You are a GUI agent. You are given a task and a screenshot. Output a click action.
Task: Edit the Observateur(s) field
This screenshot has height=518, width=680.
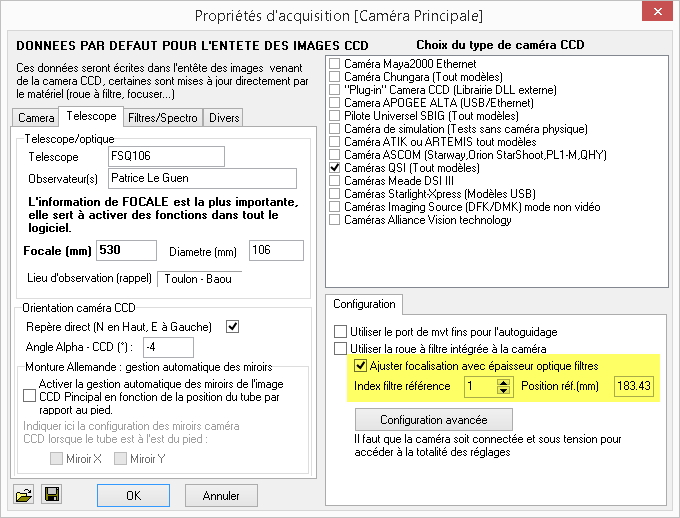202,178
